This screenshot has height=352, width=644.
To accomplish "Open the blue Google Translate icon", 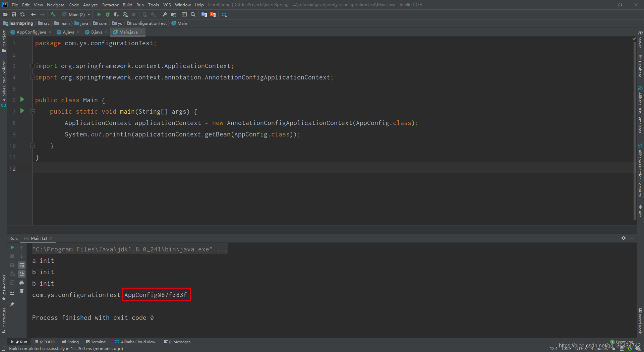I will [204, 14].
